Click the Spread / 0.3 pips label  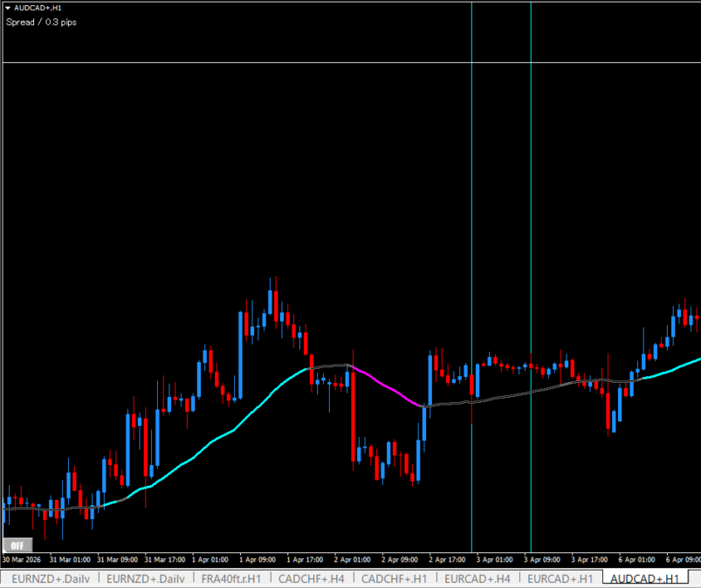[x=41, y=22]
